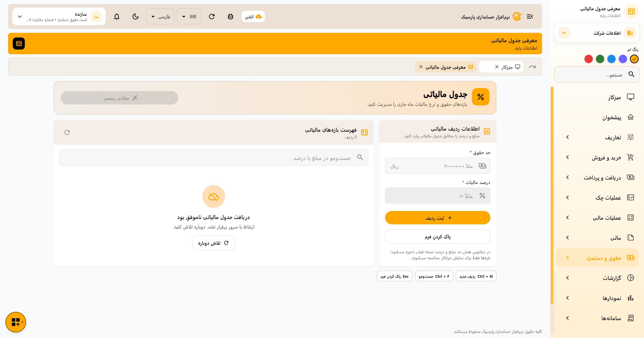Refresh the tax brackets list
The width and height of the screenshot is (644, 338).
[x=67, y=132]
